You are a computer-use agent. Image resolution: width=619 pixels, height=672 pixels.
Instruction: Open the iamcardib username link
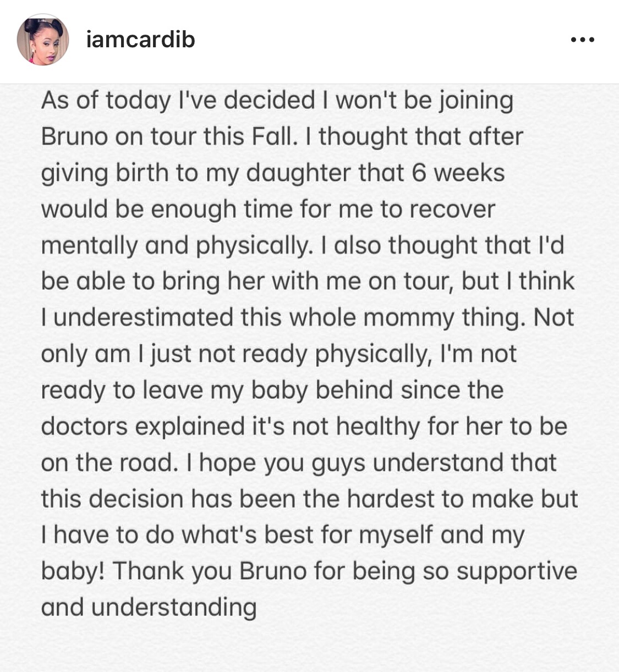coord(141,40)
